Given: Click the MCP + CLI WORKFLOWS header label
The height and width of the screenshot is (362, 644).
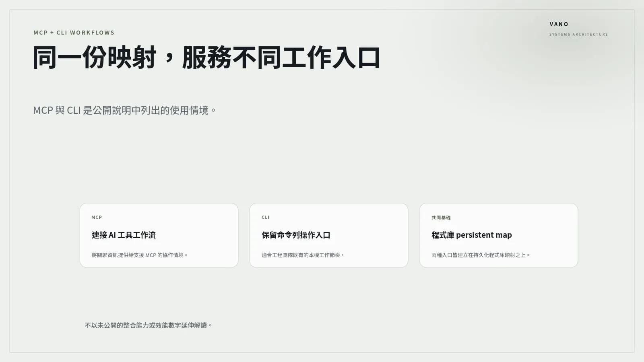Looking at the screenshot, I should (74, 33).
